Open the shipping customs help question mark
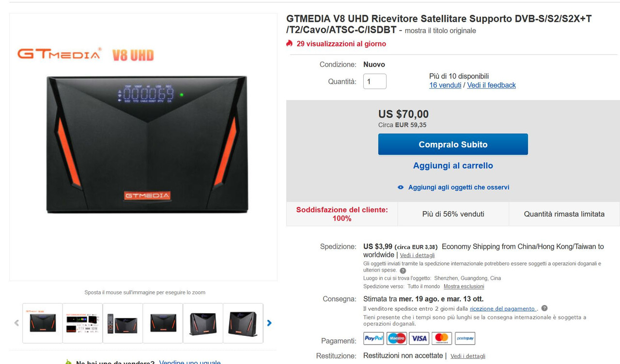Image resolution: width=620 pixels, height=364 pixels. [403, 271]
